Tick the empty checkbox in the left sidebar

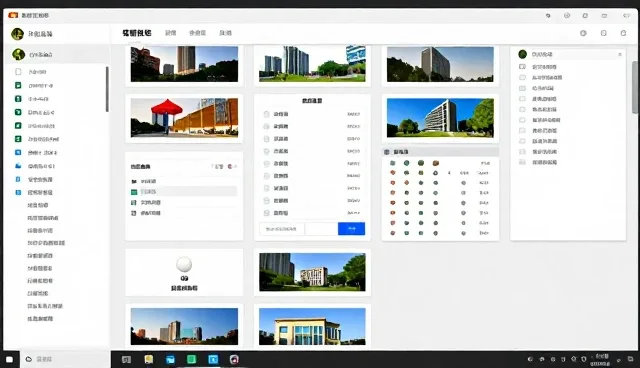18,72
